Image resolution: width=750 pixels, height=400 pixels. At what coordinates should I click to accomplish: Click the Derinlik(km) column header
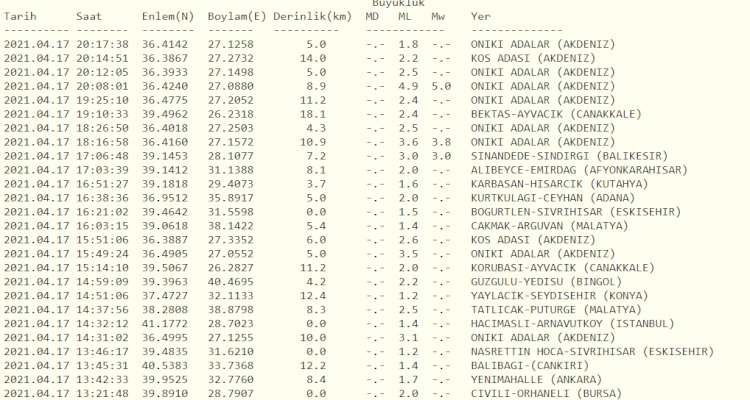(310, 18)
